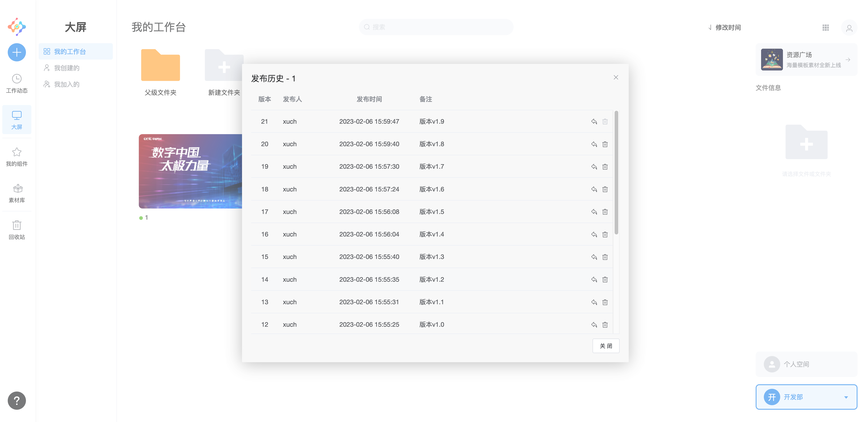Open the 开发部 workspace dropdown
The image size is (868, 422).
806,397
